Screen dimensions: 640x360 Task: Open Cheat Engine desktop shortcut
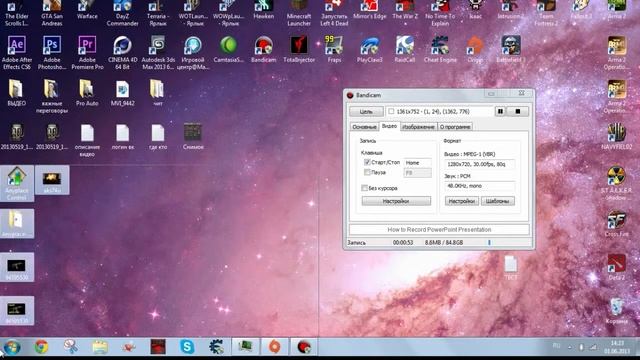click(440, 49)
